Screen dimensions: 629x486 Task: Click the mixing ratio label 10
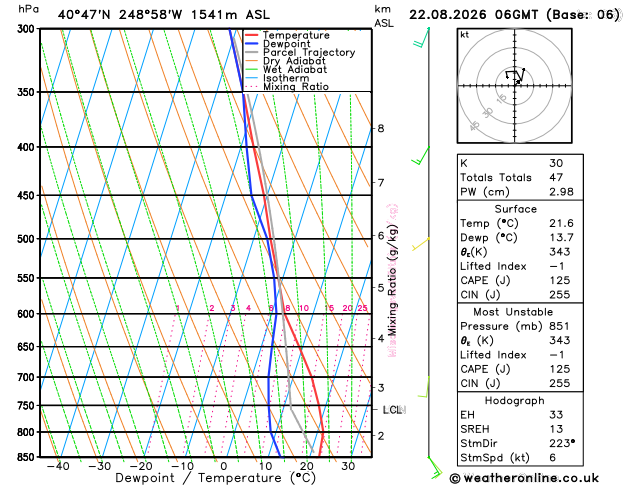(304, 308)
